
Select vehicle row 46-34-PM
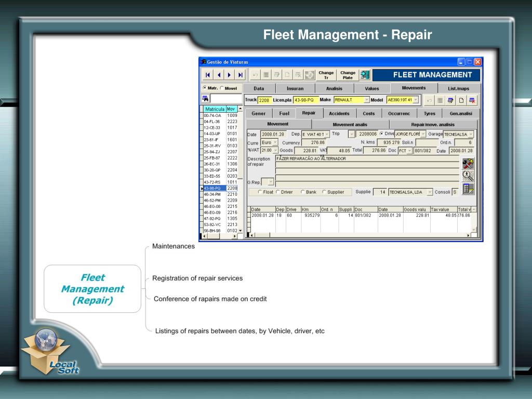(x=220, y=194)
